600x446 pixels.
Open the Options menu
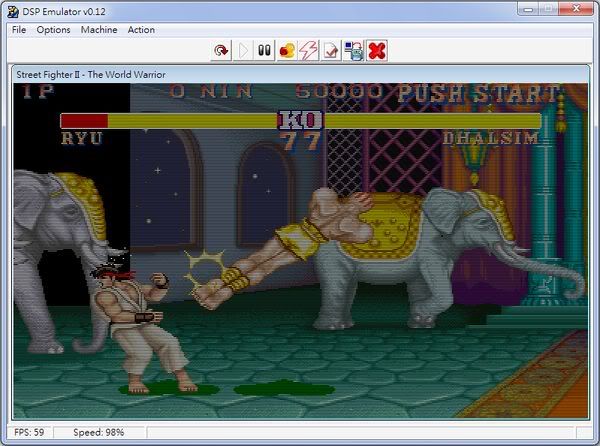53,30
